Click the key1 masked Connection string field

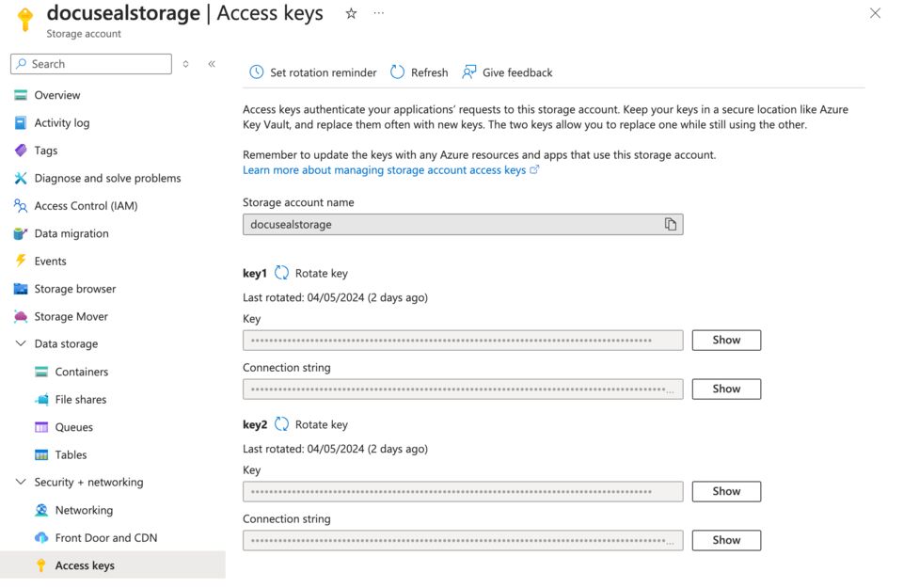pyautogui.click(x=463, y=389)
